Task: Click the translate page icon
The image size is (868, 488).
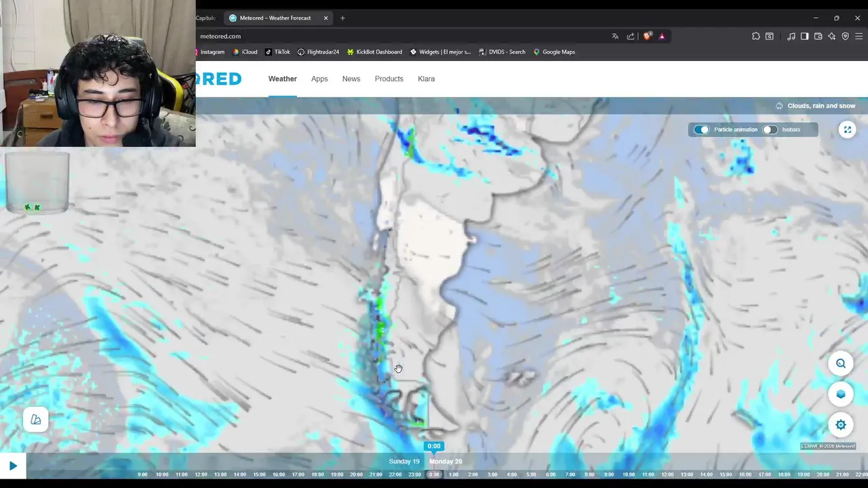Action: pos(615,37)
